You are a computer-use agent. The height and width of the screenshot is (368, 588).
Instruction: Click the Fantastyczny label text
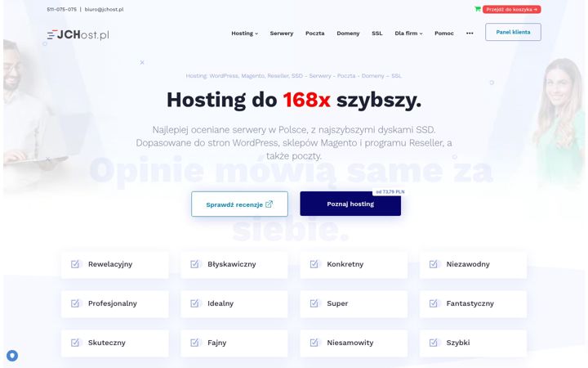click(x=470, y=303)
